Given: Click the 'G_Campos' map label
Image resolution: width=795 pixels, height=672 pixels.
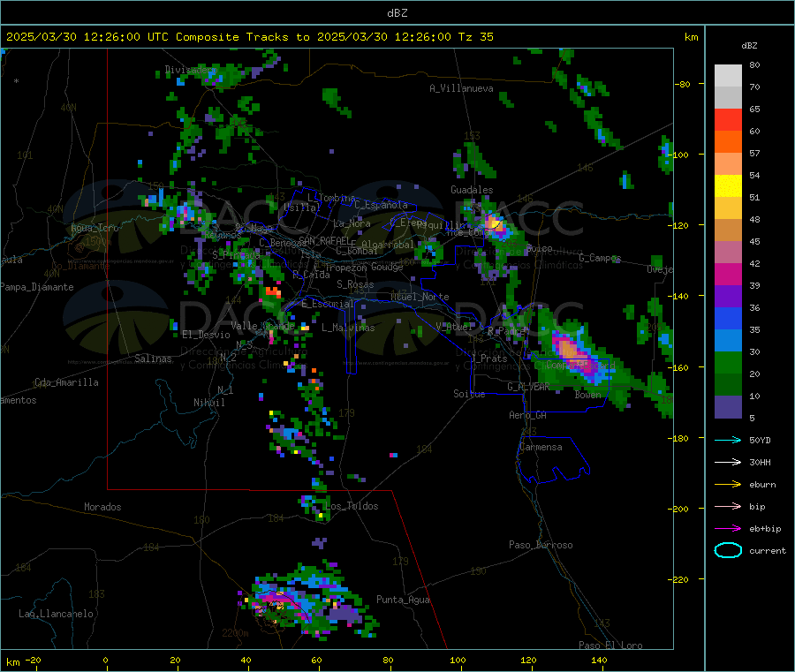Looking at the screenshot, I should [600, 258].
